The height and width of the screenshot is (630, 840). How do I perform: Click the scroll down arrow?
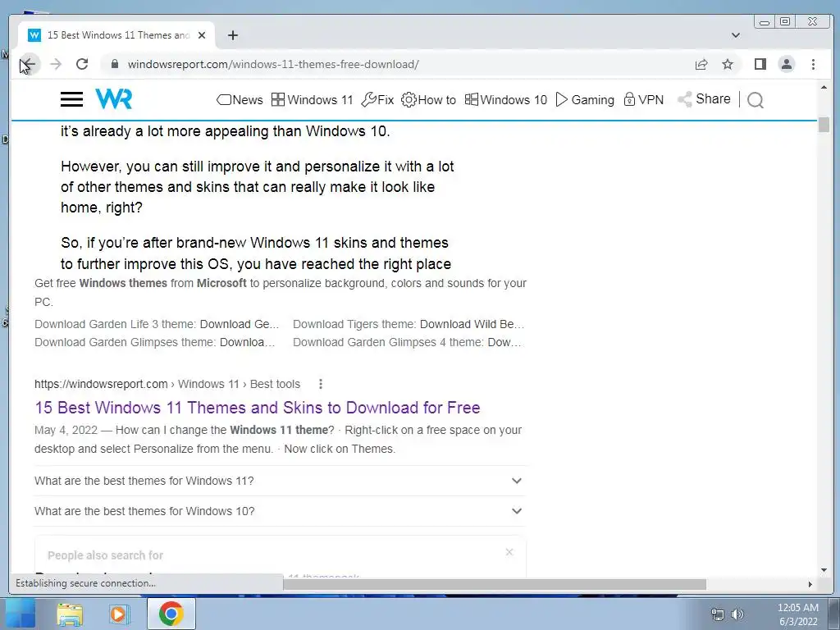(x=824, y=571)
